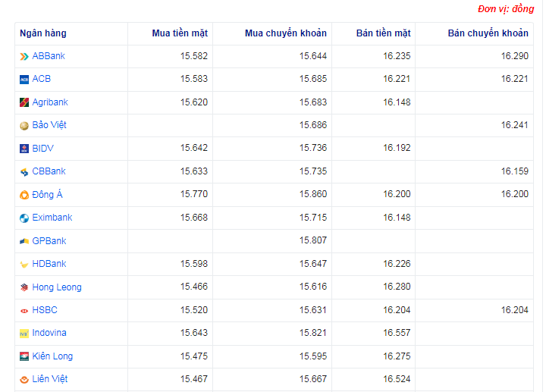Click the Bán chuyển khoản column header
546x392 pixels.
tap(488, 33)
